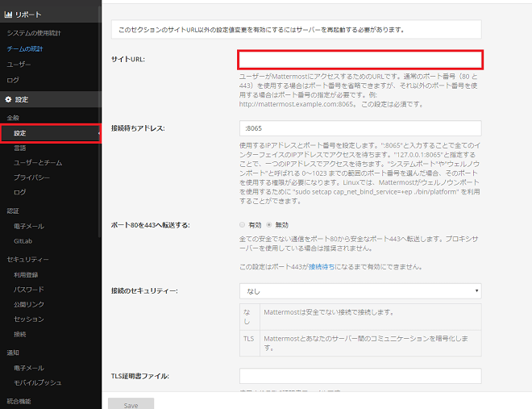Click the セキュリティー section header
The height and width of the screenshot is (409, 532).
pos(28,260)
